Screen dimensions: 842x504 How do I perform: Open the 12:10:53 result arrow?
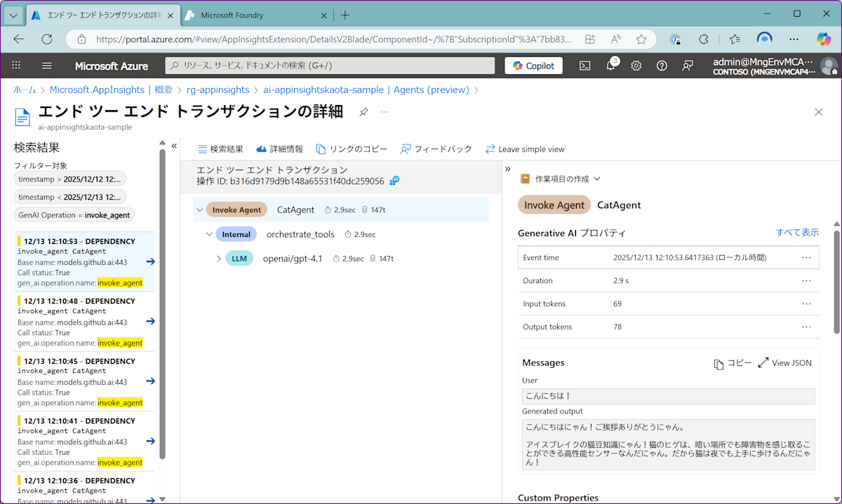coord(150,261)
